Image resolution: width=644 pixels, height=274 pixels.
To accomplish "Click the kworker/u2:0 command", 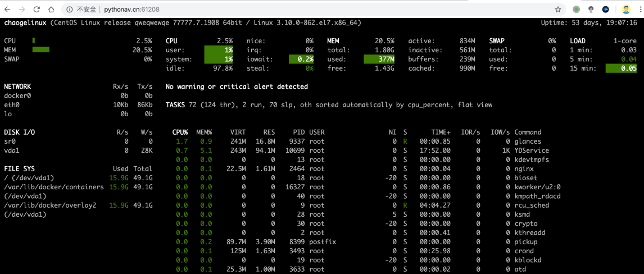I will [x=538, y=187].
